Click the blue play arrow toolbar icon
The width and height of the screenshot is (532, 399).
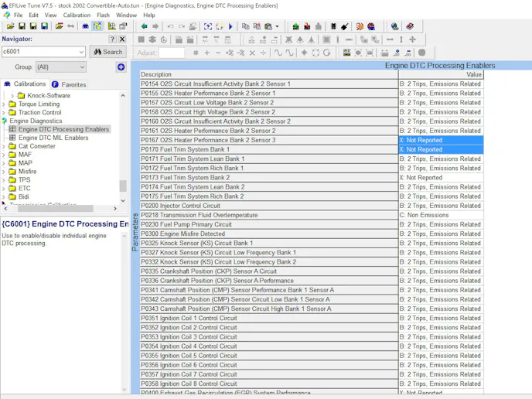point(230,26)
